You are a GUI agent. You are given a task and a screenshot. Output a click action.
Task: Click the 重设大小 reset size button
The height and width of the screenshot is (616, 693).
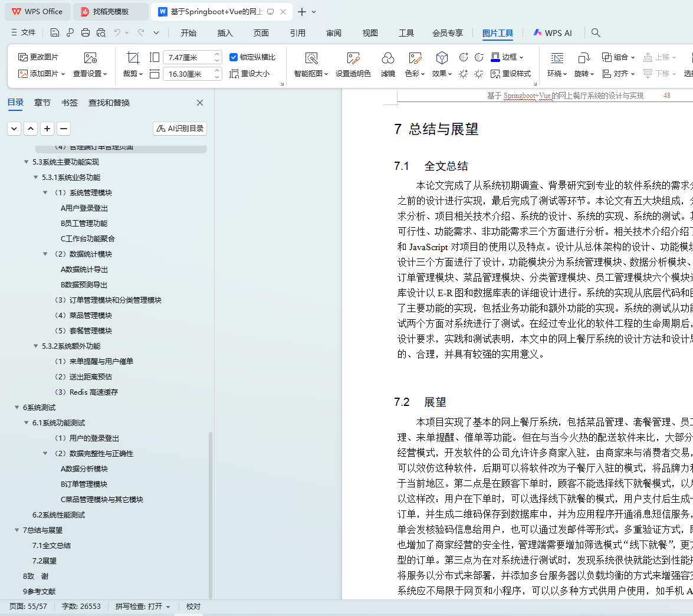click(x=249, y=73)
